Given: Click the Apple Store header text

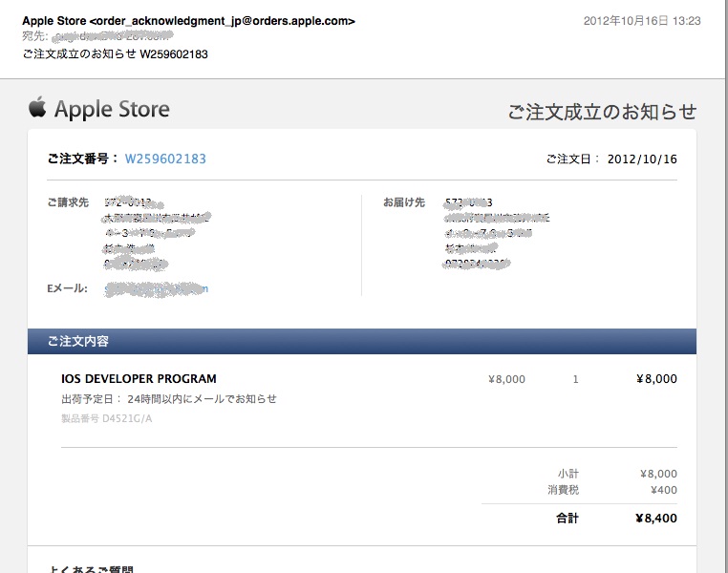Looking at the screenshot, I should click(x=112, y=109).
